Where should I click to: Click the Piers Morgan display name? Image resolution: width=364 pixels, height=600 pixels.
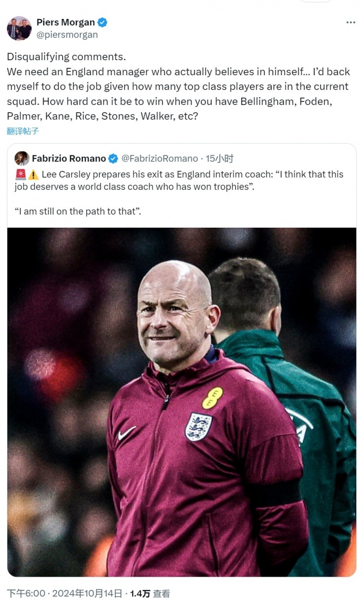click(66, 22)
